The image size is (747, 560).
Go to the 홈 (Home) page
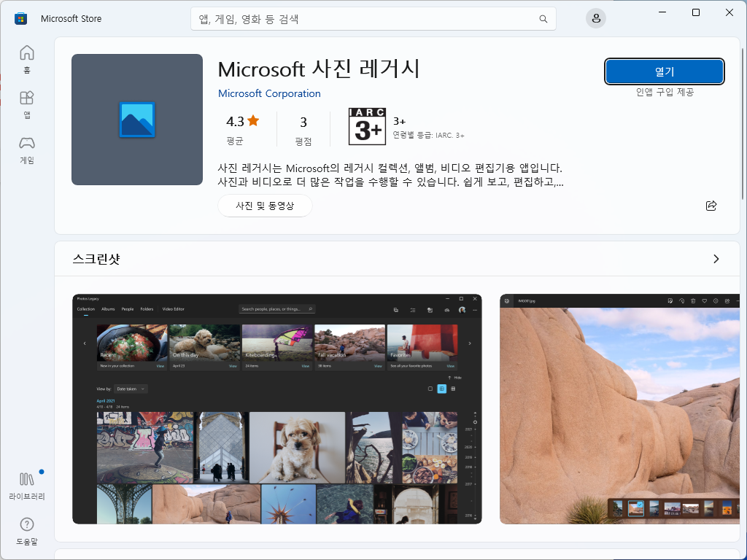click(27, 59)
